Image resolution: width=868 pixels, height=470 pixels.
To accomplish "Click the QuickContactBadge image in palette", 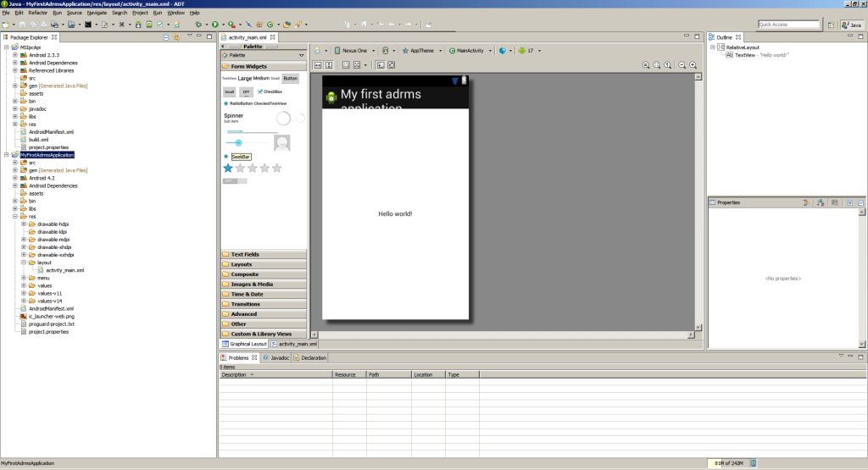I will 281,142.
